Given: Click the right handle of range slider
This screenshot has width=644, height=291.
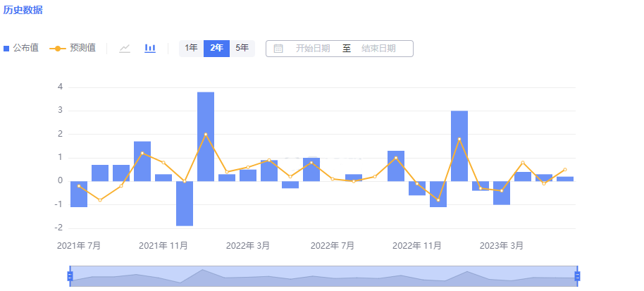Looking at the screenshot, I should (577, 275).
